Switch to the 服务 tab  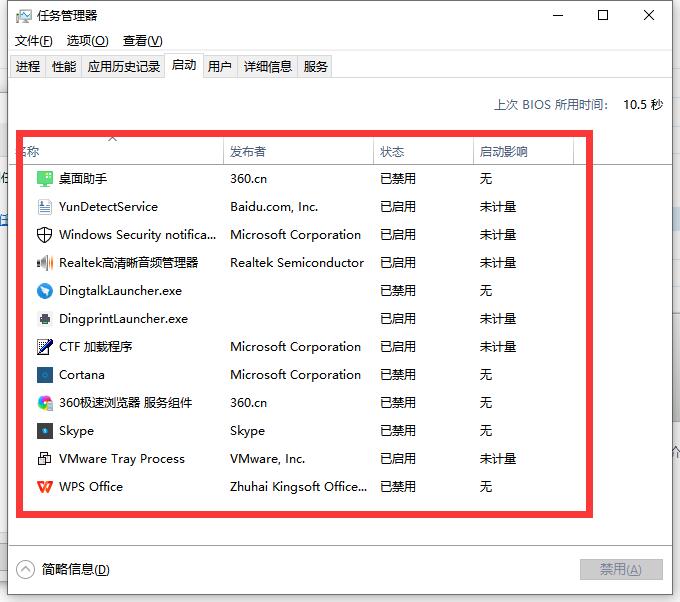click(315, 66)
